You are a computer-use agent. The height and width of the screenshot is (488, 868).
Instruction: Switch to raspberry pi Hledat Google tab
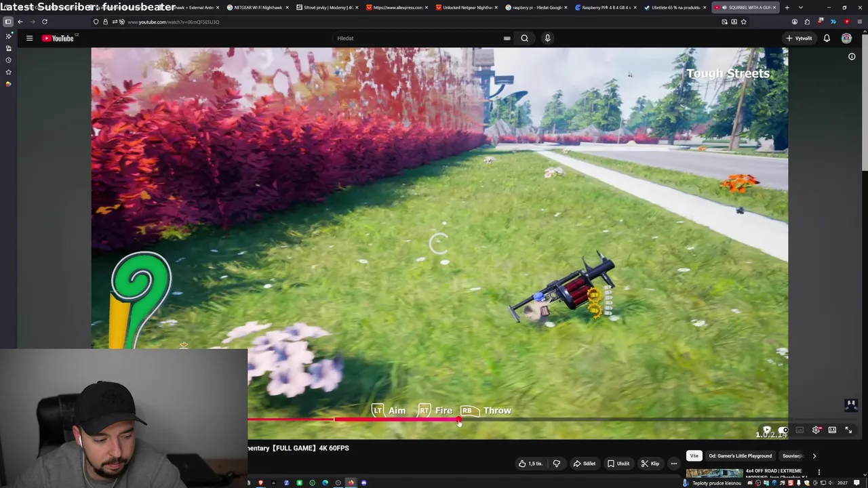(x=536, y=7)
